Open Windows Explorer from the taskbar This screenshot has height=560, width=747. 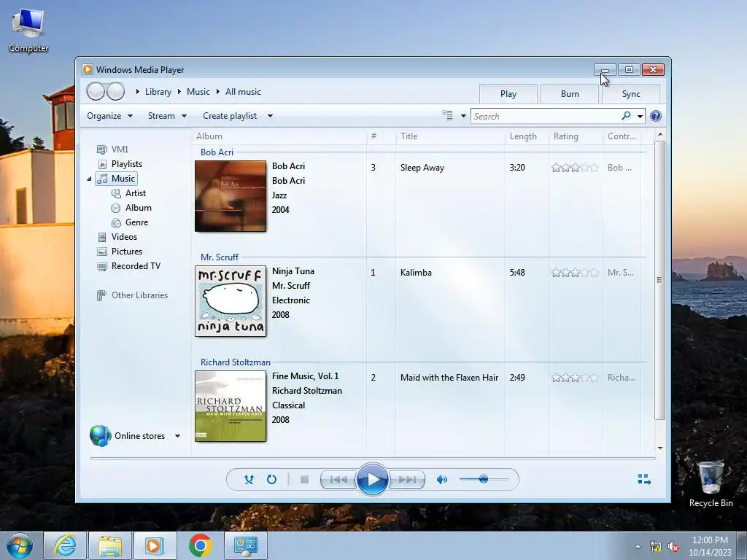coord(110,545)
